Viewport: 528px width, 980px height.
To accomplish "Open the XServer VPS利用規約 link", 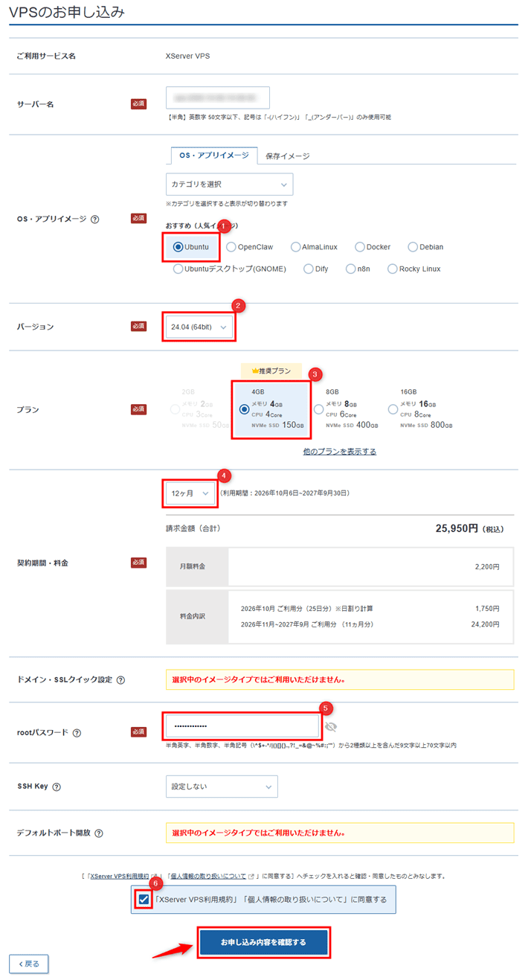I will [x=119, y=877].
